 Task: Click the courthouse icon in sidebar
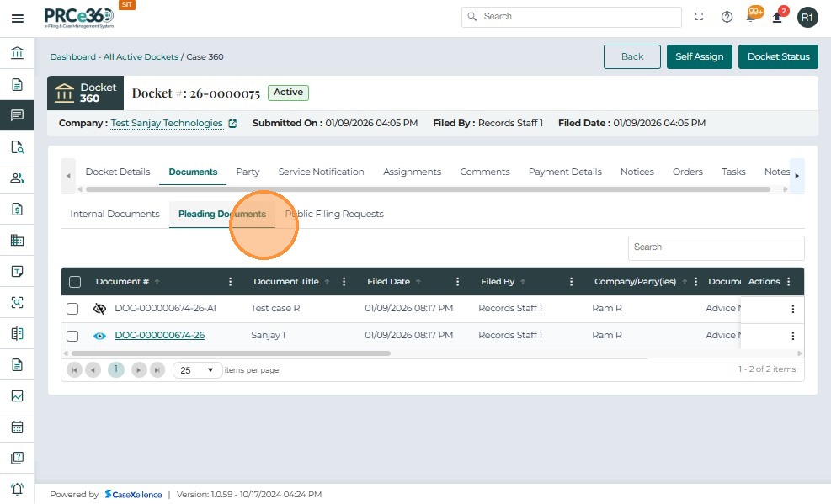pos(17,54)
